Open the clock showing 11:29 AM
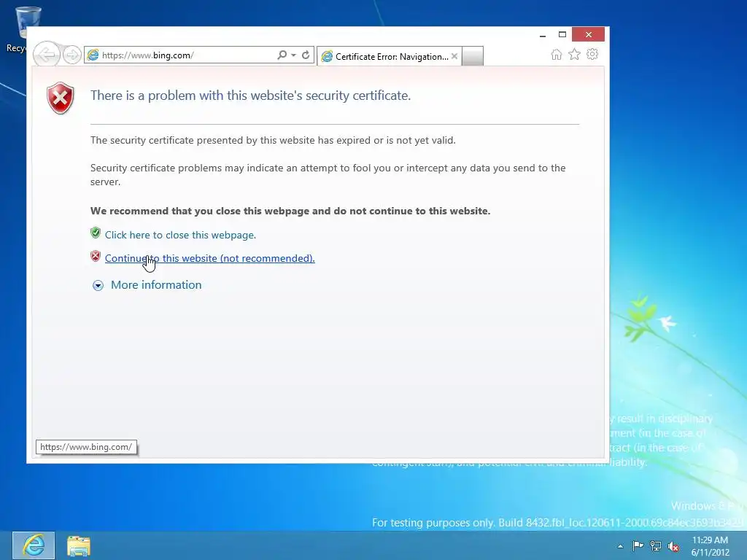 pos(710,546)
